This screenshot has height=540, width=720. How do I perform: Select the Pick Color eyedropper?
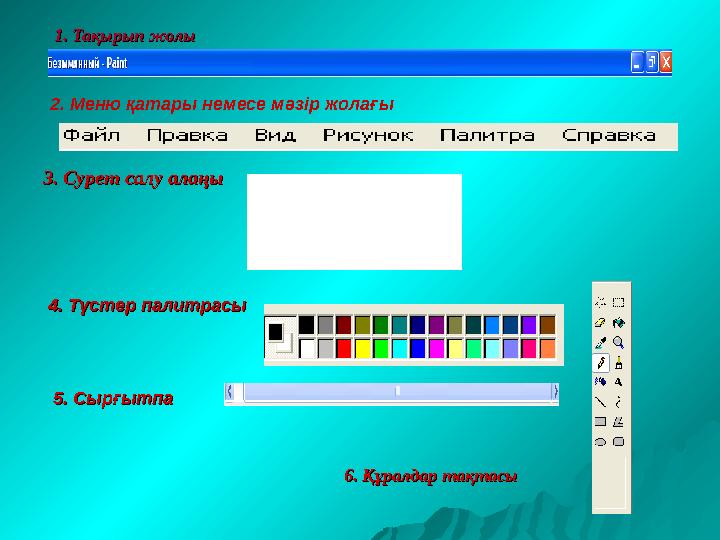[x=600, y=343]
